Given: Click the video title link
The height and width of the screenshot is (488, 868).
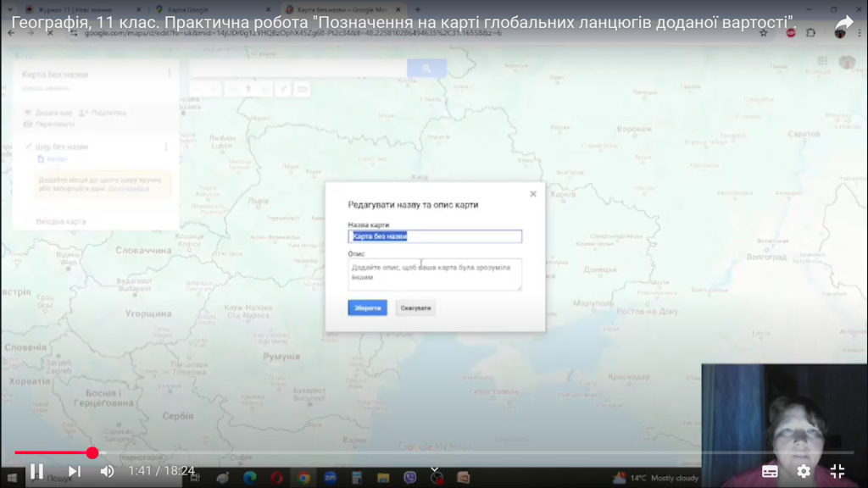Looking at the screenshot, I should click(x=403, y=23).
